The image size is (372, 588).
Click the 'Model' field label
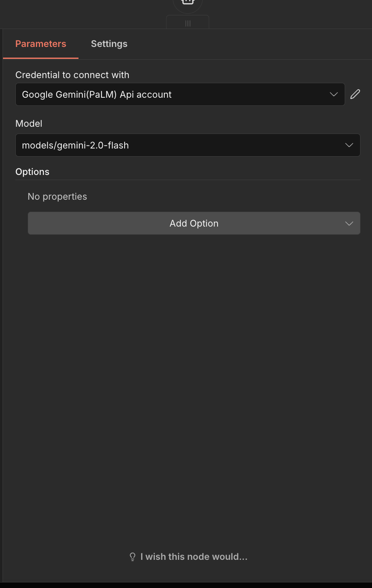click(x=29, y=124)
